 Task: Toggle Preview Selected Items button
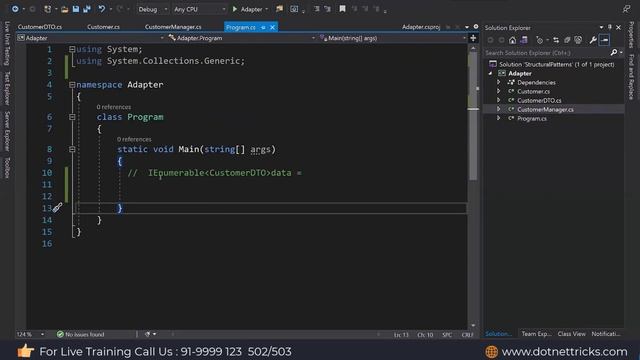[x=604, y=40]
